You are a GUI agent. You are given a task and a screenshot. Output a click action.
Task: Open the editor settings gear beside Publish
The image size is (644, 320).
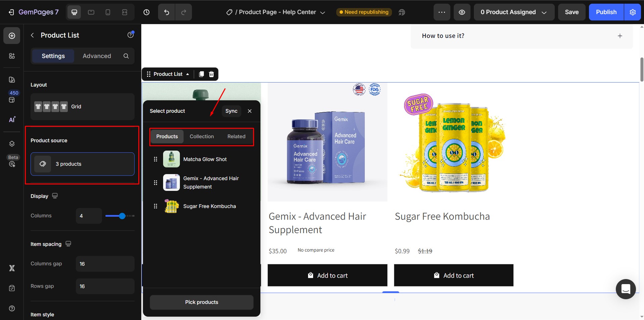pos(633,12)
